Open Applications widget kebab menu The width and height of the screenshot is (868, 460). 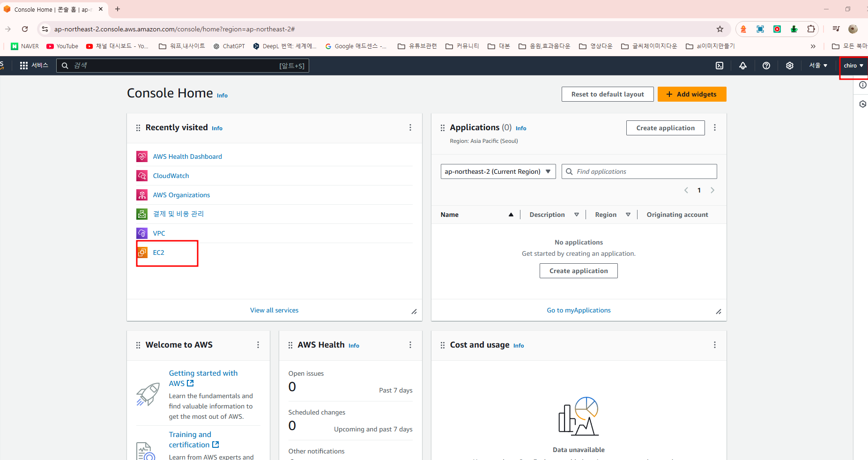715,127
